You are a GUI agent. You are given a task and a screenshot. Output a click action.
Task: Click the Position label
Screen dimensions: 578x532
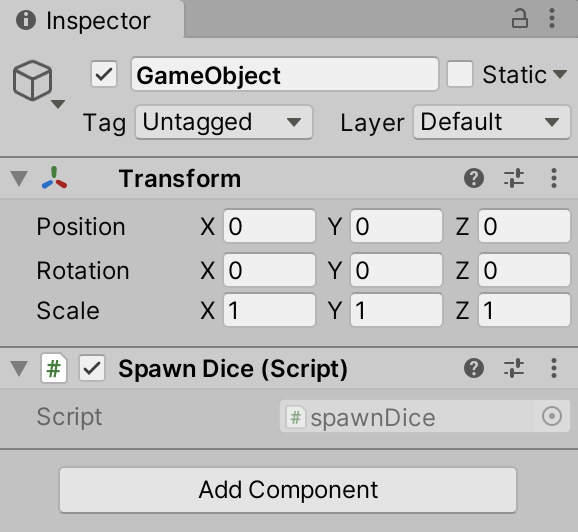pyautogui.click(x=81, y=226)
